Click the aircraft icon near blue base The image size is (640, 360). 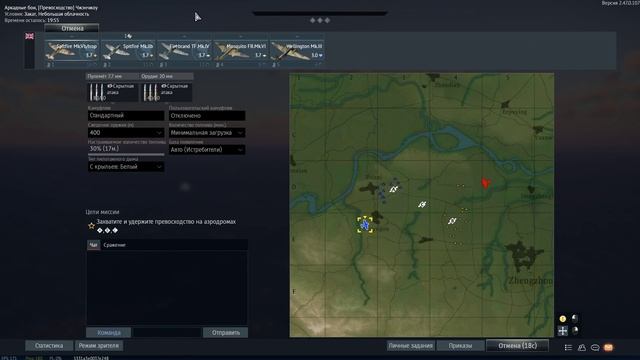[393, 189]
